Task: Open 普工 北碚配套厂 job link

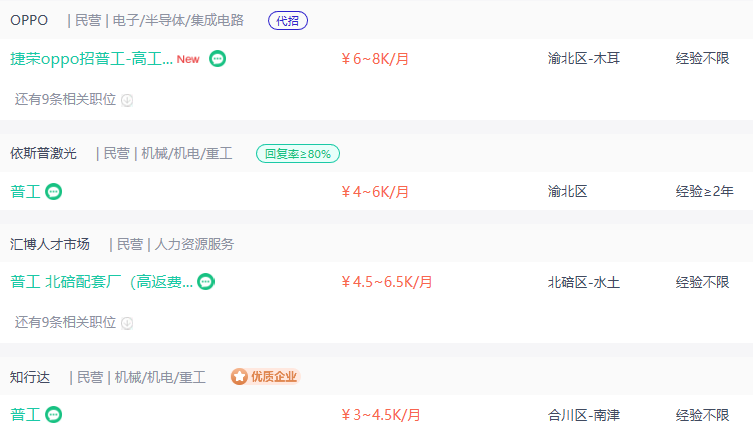Action: (x=101, y=281)
